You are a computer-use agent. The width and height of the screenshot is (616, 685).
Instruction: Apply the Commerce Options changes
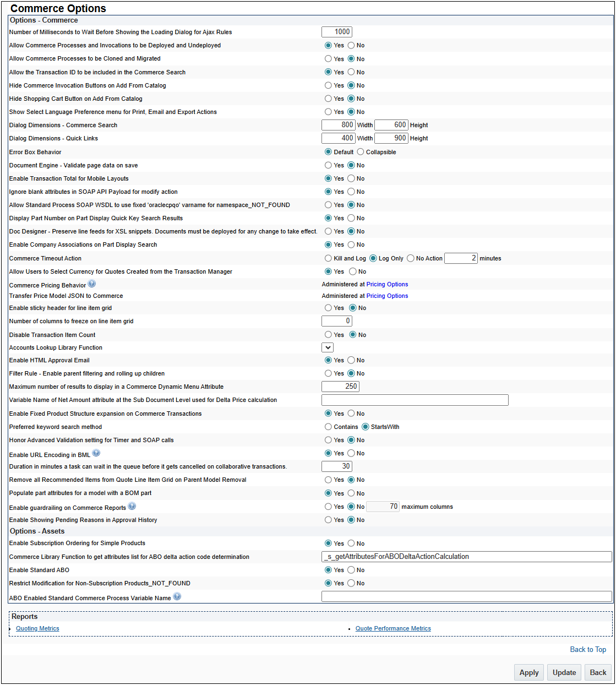click(x=528, y=672)
